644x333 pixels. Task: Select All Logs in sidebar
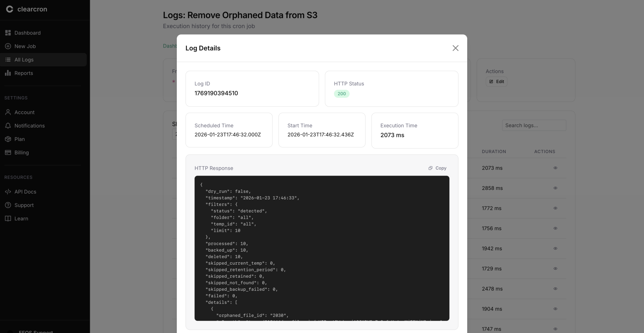24,60
